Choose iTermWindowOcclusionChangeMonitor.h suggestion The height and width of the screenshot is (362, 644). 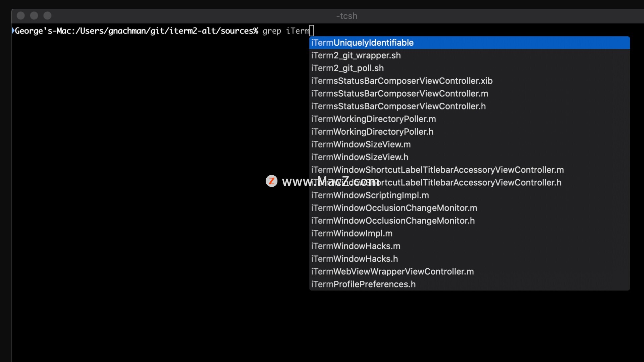pos(469,221)
